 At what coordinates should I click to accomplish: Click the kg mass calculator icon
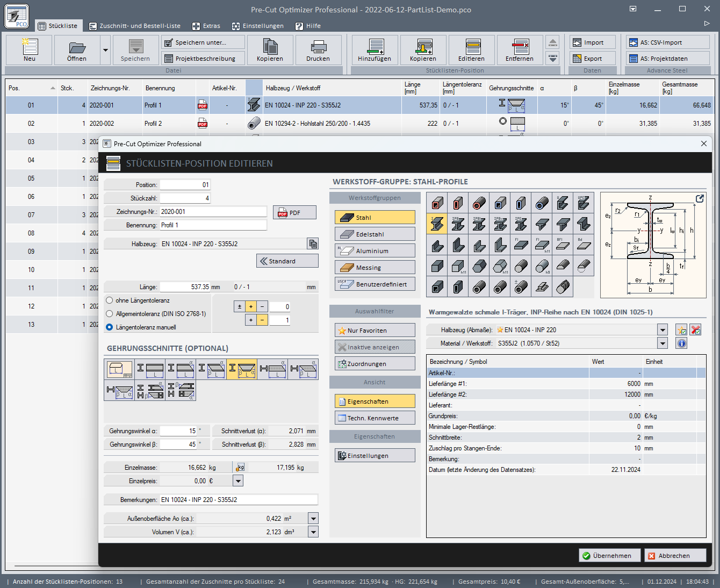coord(240,468)
